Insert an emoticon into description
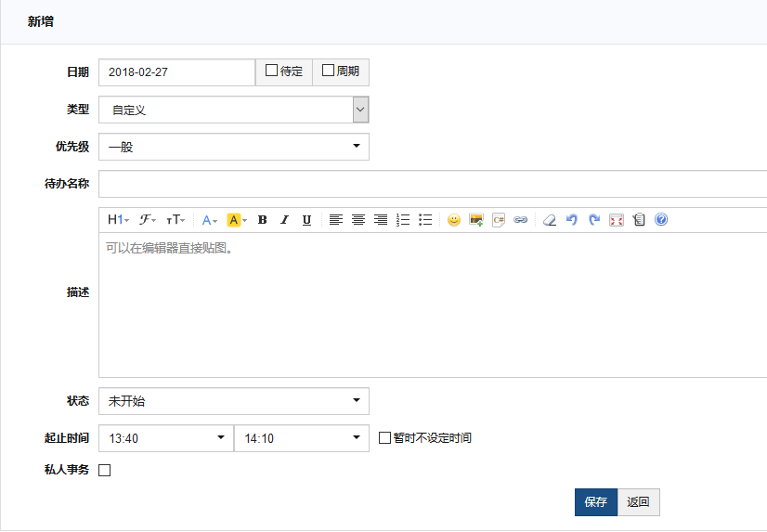Viewport: 767px width, 532px height. (x=454, y=220)
